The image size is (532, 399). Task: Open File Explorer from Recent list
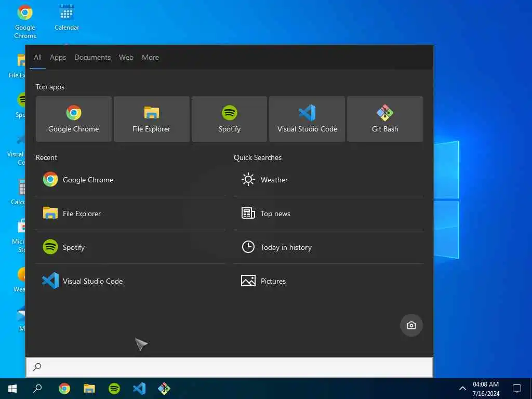(x=130, y=214)
